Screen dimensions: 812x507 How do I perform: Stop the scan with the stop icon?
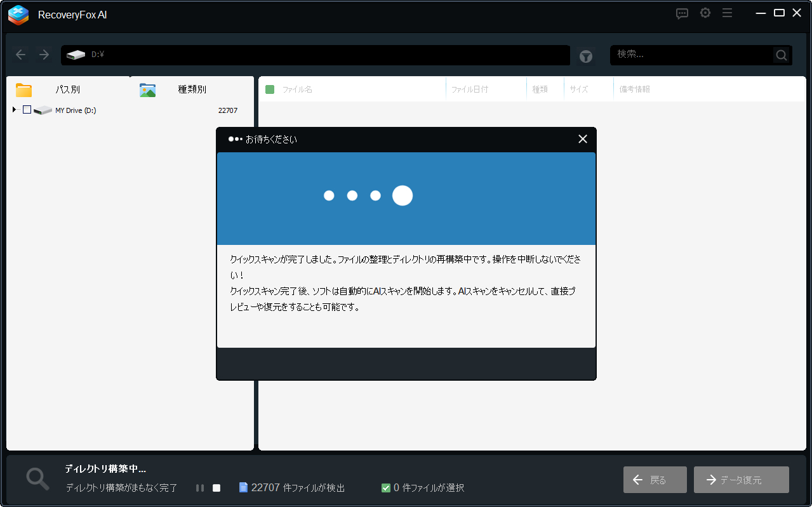pos(215,488)
